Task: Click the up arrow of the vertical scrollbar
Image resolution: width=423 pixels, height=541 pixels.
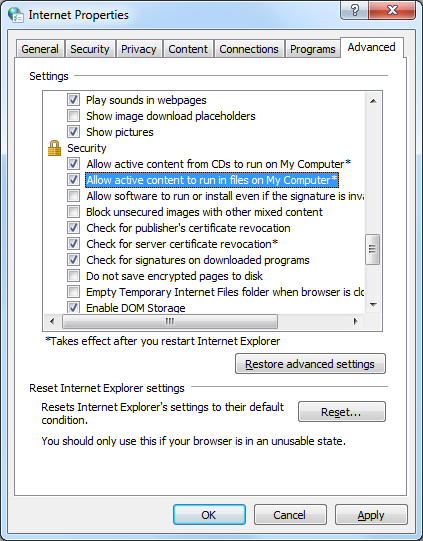Action: [x=373, y=101]
